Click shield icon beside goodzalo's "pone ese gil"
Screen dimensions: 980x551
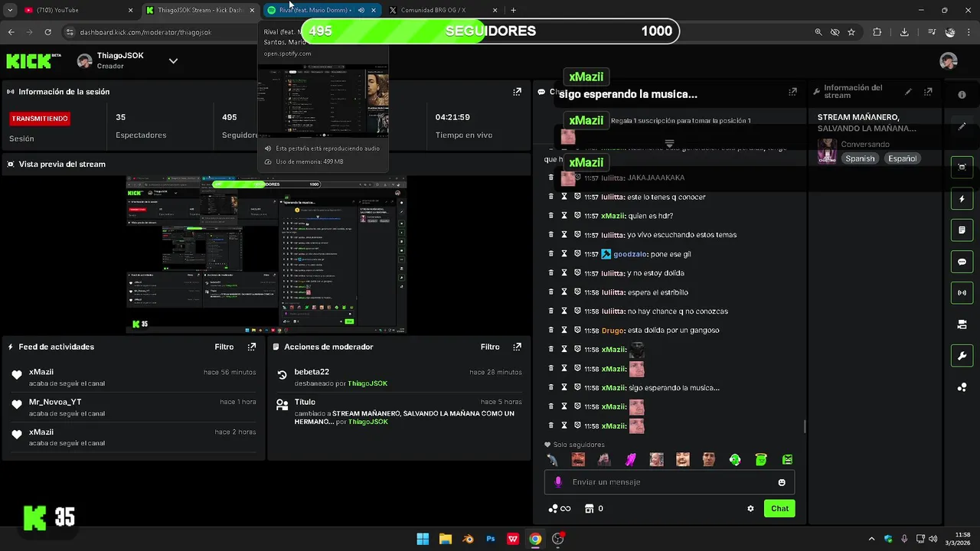577,254
